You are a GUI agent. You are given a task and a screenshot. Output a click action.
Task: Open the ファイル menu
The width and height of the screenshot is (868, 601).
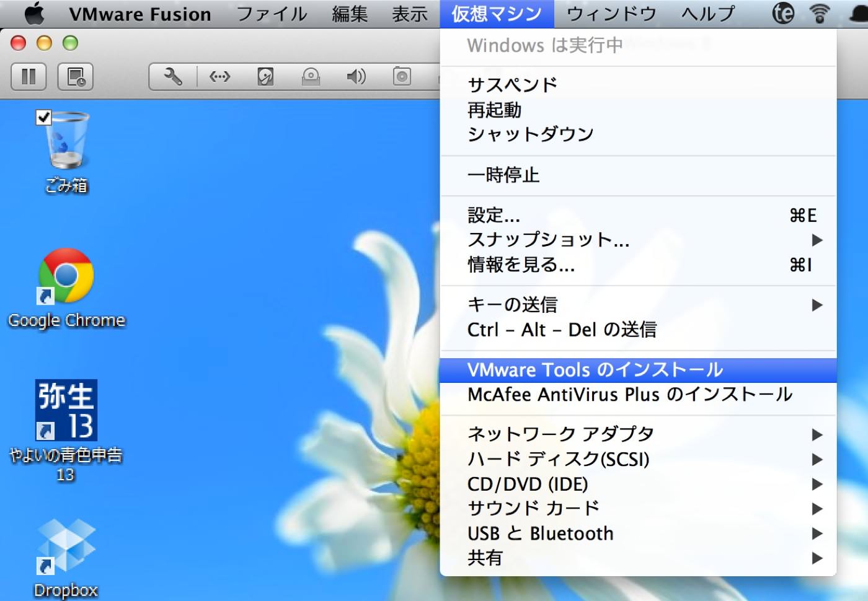[x=272, y=14]
